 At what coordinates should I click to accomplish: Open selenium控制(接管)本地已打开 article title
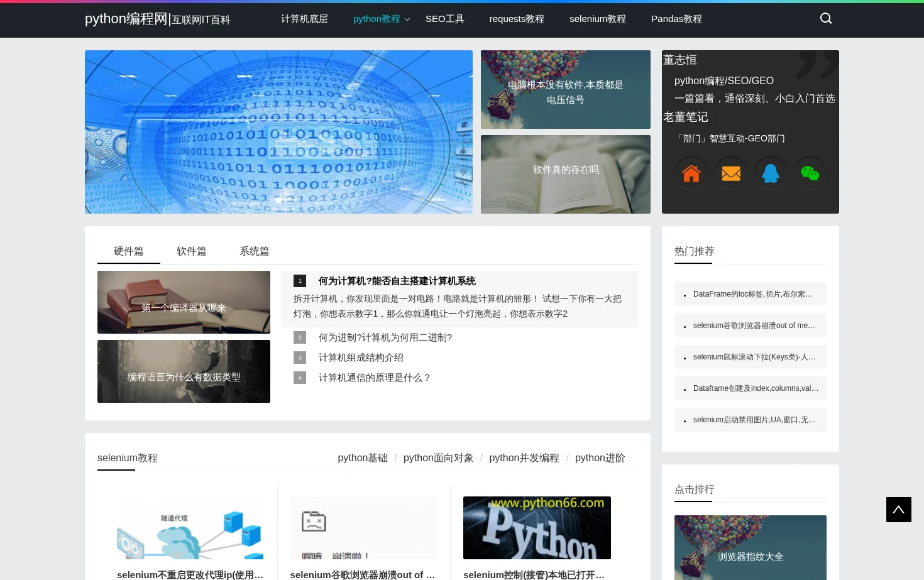click(534, 574)
